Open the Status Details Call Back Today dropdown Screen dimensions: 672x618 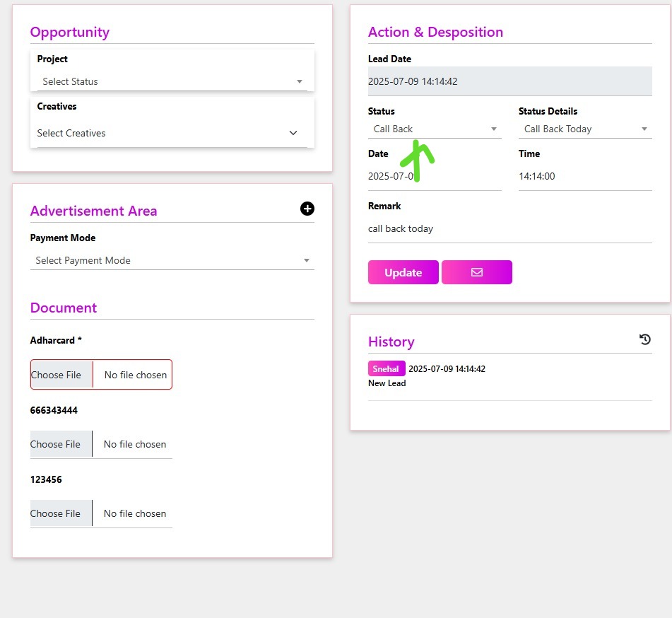(x=584, y=129)
